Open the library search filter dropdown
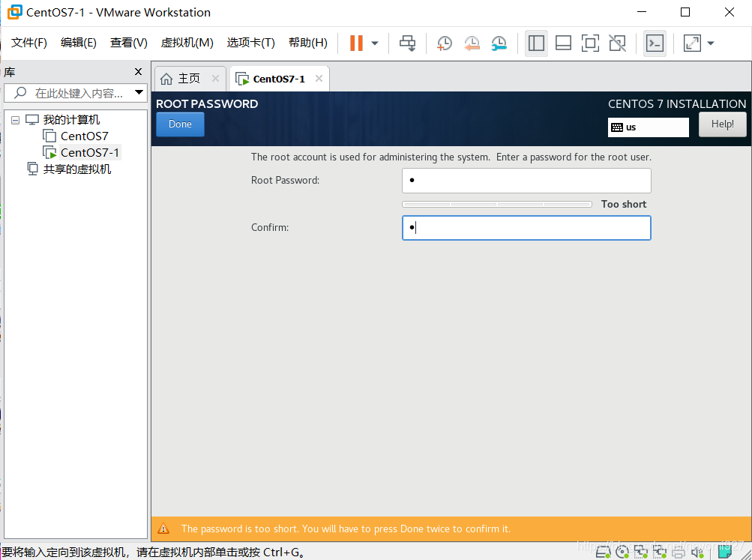 [x=139, y=92]
